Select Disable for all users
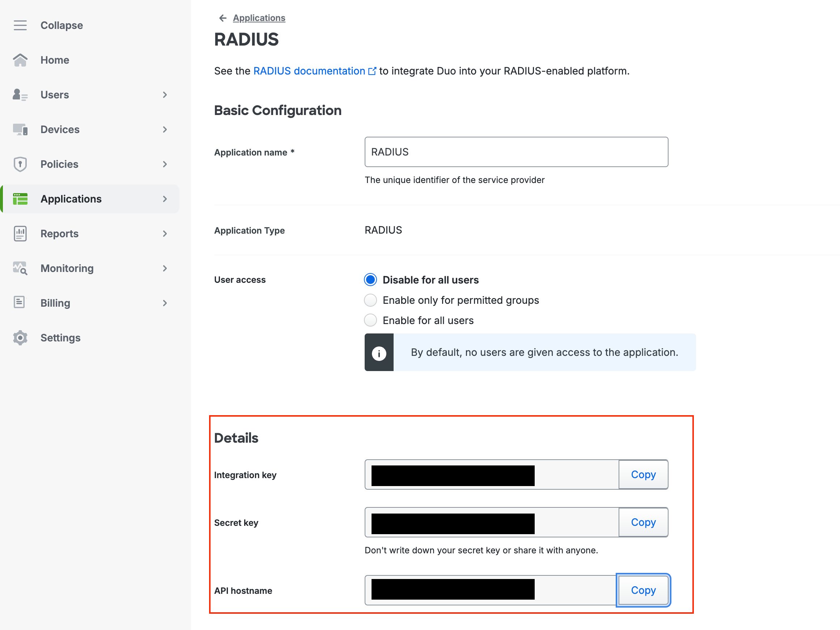The image size is (840, 630). coord(370,280)
